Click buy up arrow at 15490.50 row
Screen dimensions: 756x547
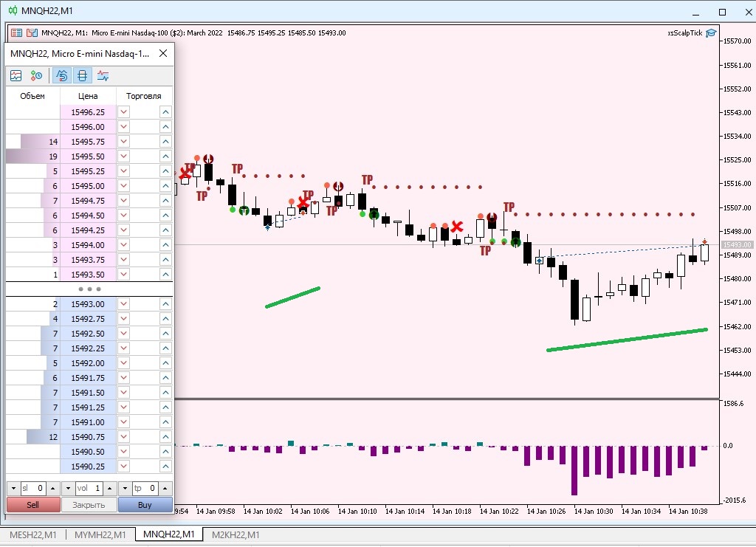[x=165, y=452]
